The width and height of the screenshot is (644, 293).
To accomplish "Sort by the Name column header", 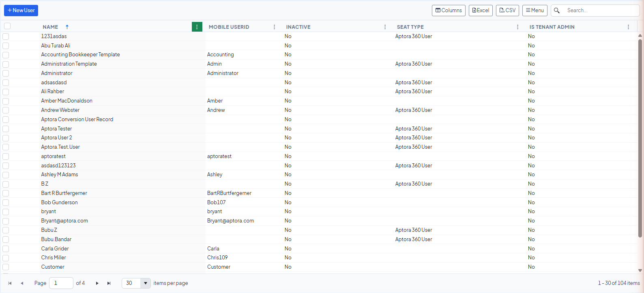I will pos(50,27).
